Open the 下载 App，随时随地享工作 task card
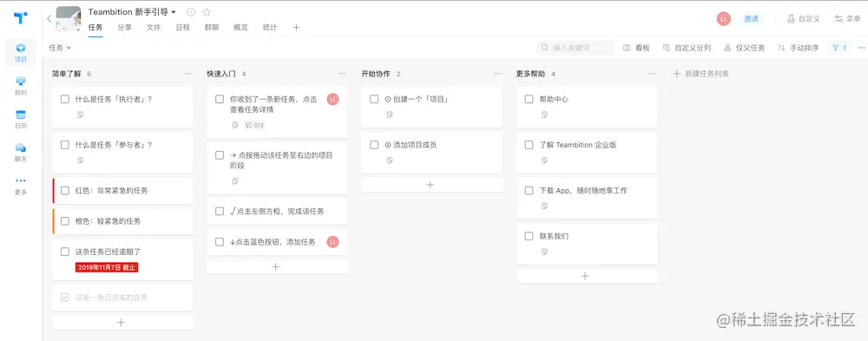Image resolution: width=868 pixels, height=341 pixels. pyautogui.click(x=587, y=198)
